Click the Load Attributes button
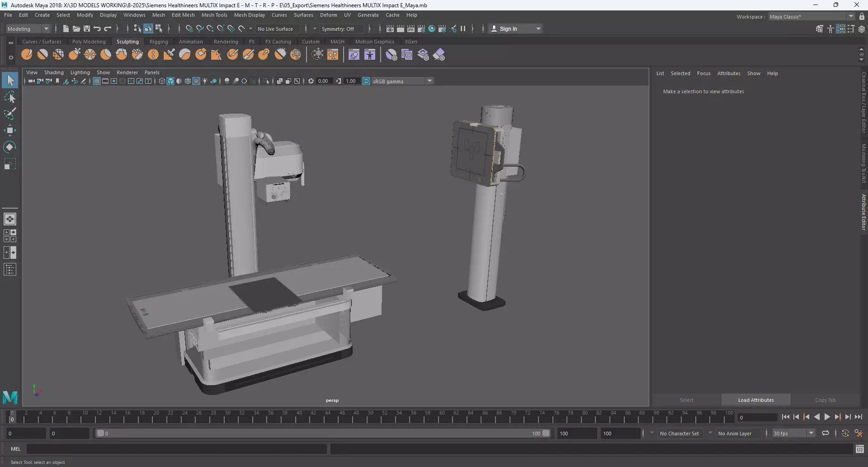Viewport: 868px width, 467px height. point(756,400)
